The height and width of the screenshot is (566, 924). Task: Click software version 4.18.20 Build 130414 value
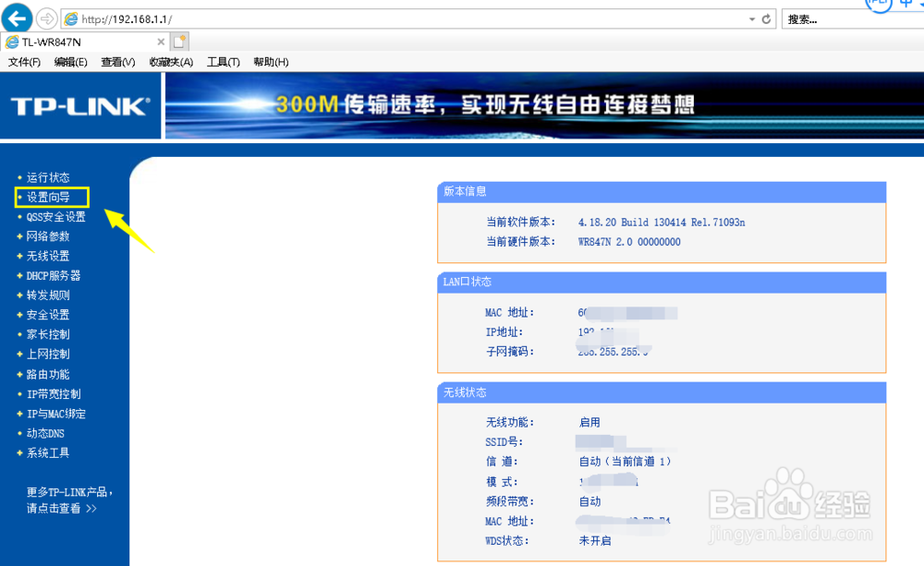point(662,223)
